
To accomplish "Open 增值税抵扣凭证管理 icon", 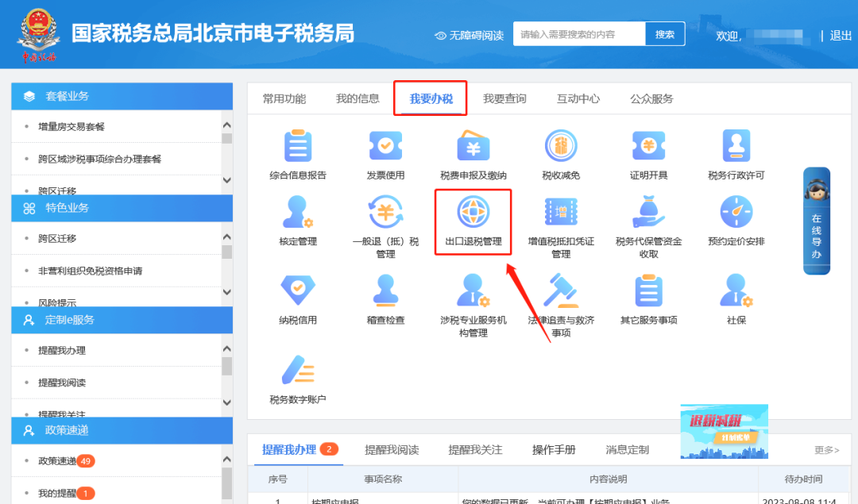I will pyautogui.click(x=561, y=212).
